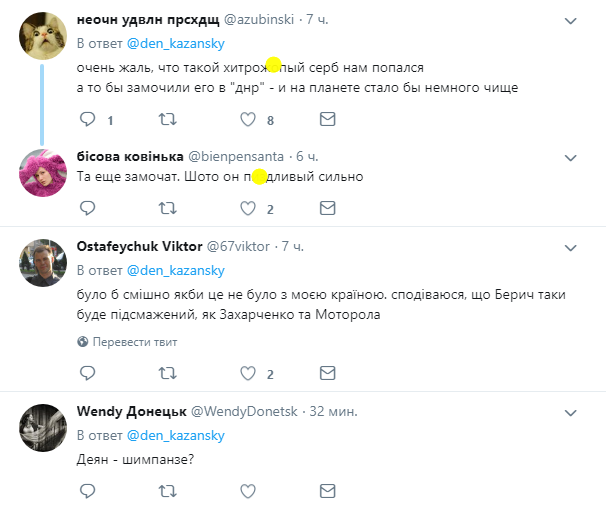Send azubinski's tweet via direct message

tap(327, 119)
